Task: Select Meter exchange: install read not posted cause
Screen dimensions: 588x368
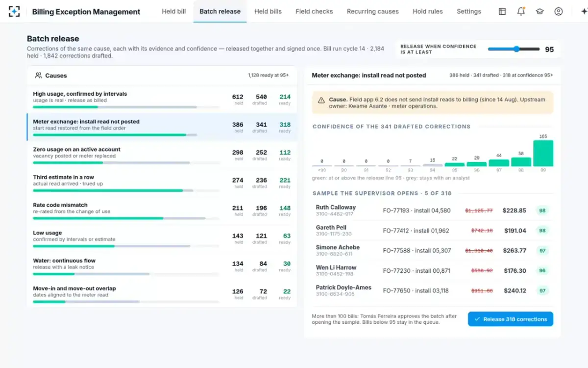Action: point(162,128)
